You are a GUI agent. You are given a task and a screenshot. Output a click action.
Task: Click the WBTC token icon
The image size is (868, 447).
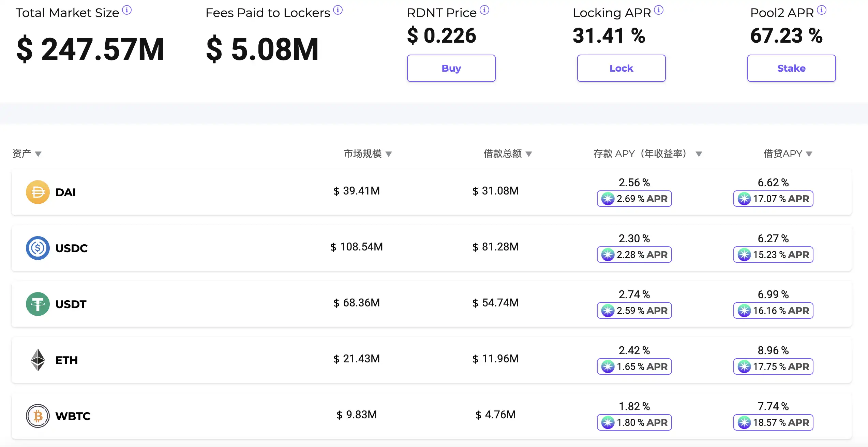[x=38, y=416]
